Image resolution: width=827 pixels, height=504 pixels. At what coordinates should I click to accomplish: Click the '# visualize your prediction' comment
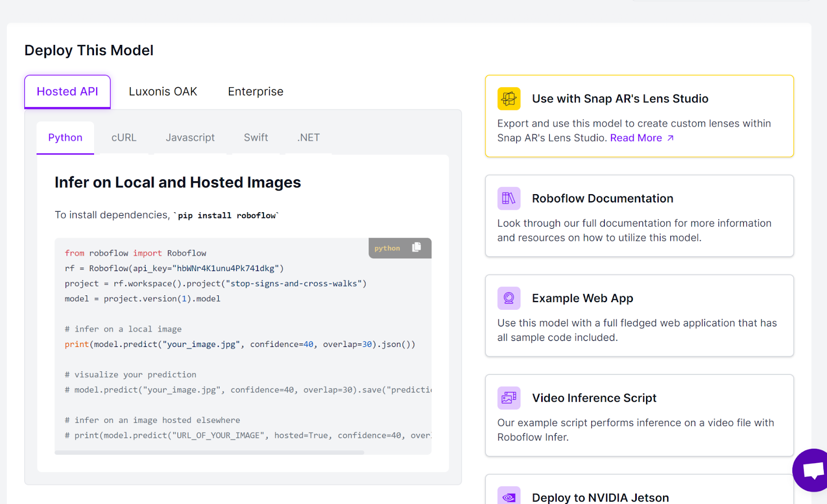point(130,374)
